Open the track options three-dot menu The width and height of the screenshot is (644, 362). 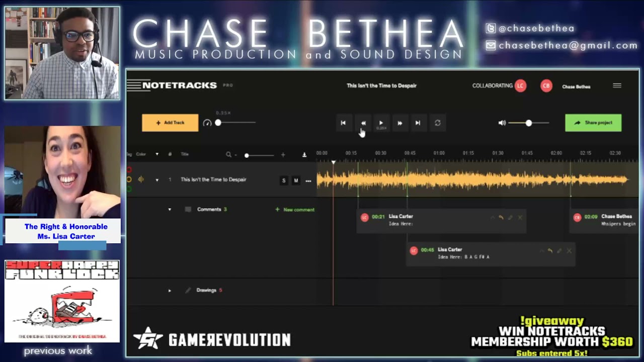pyautogui.click(x=308, y=180)
